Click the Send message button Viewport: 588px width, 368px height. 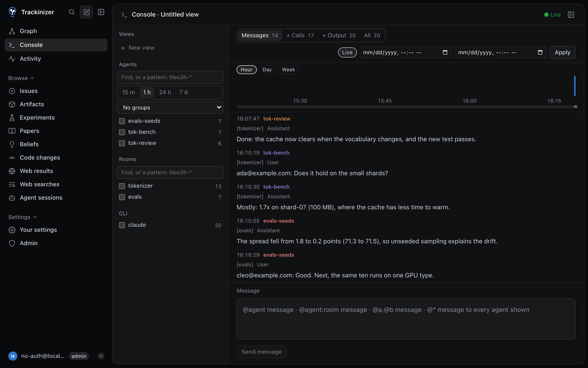click(261, 352)
